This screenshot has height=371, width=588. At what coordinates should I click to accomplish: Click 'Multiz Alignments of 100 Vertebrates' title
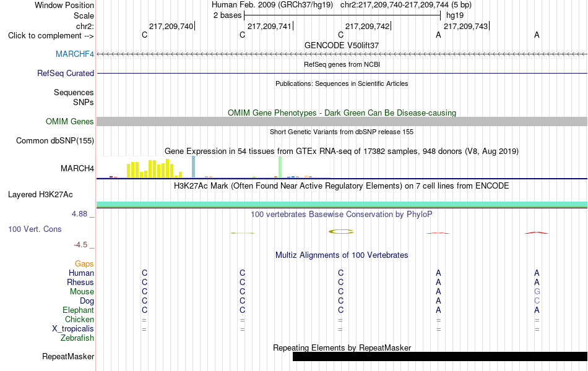[x=342, y=255]
